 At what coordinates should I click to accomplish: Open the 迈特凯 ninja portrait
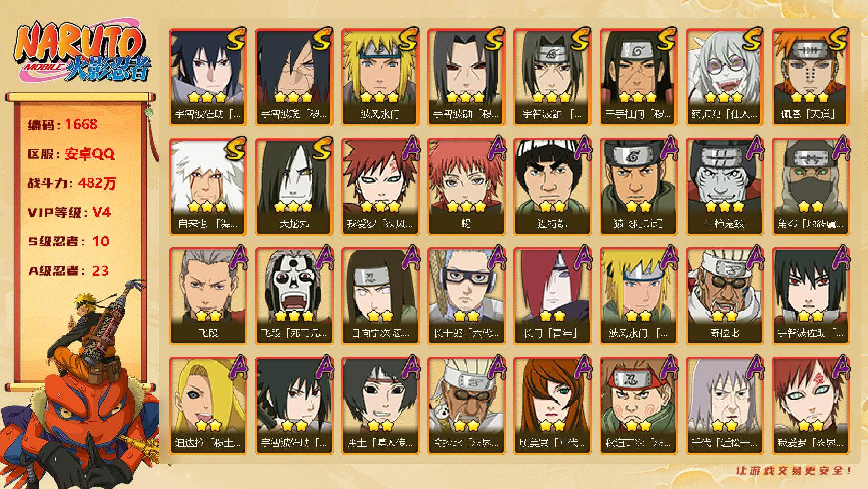pos(552,187)
